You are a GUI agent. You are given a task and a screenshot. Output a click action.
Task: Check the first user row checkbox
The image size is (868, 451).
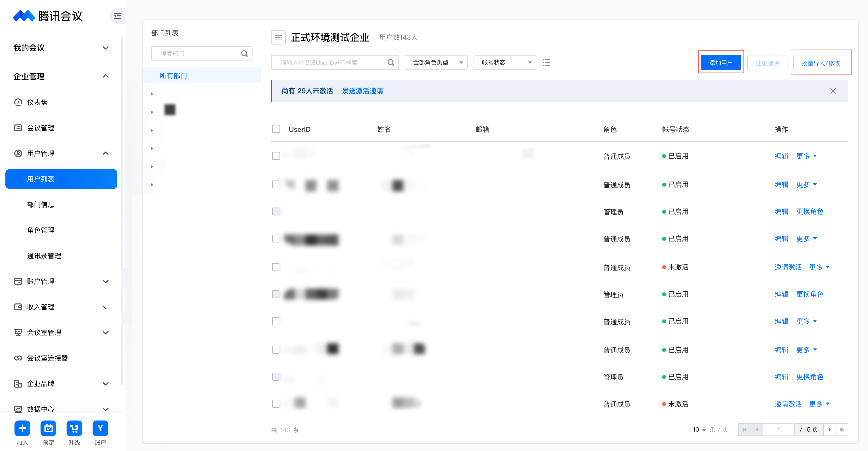[x=276, y=156]
